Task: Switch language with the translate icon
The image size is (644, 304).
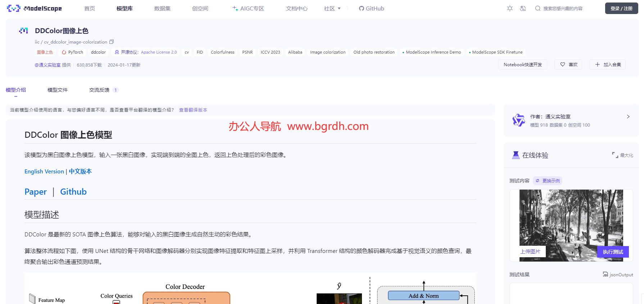Action: pyautogui.click(x=523, y=8)
